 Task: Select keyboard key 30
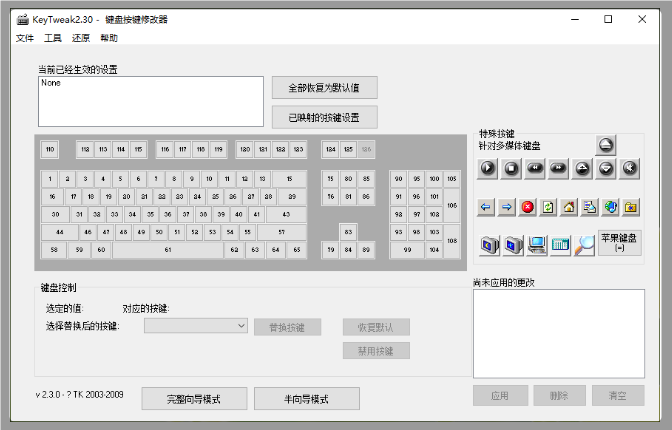tap(55, 214)
